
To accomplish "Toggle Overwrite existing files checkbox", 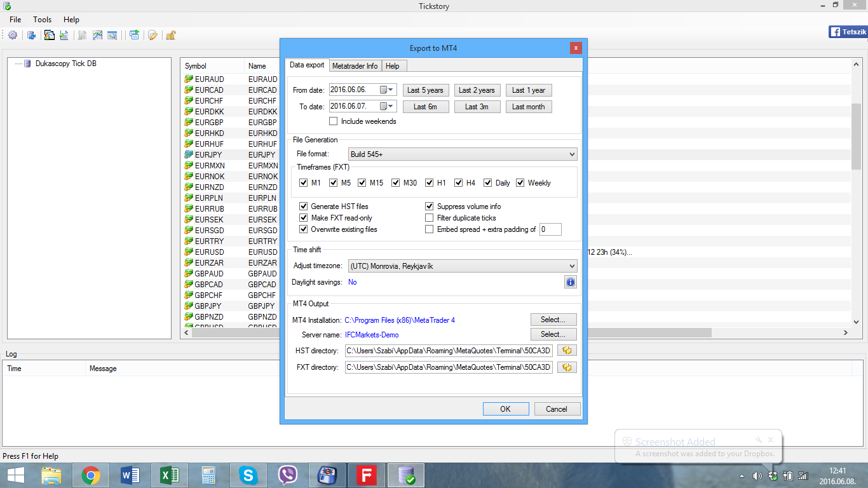I will (304, 229).
